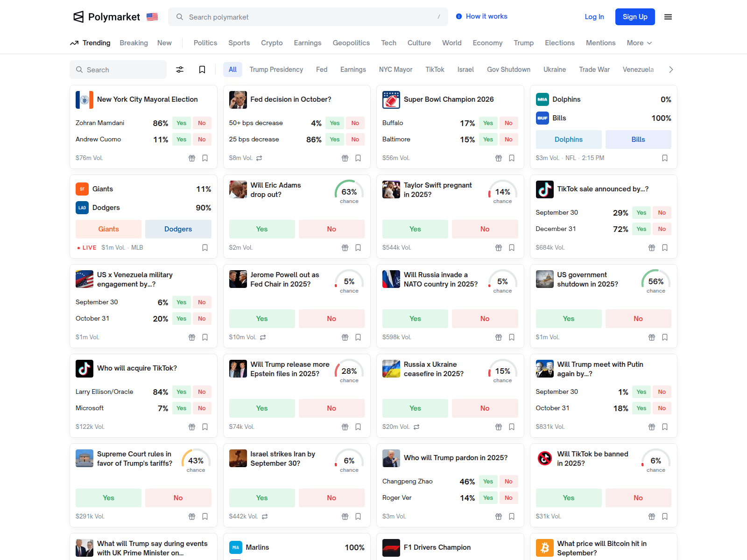Expand the More categories dropdown
The width and height of the screenshot is (747, 560).
pos(639,43)
